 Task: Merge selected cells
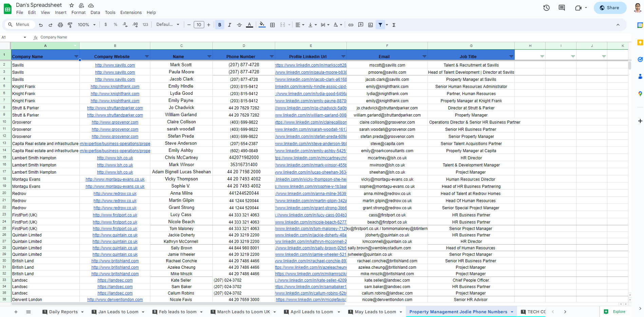(283, 25)
